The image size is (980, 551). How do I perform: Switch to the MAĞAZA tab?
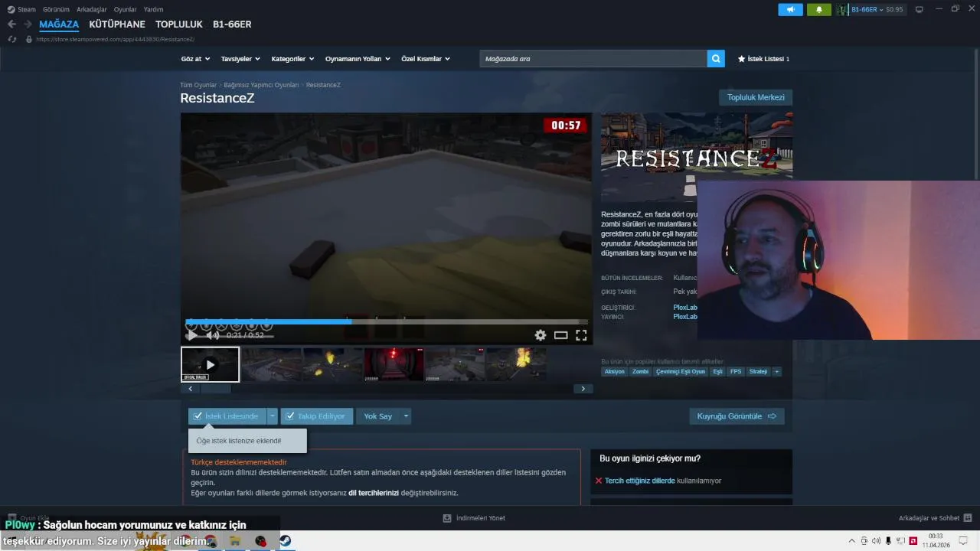click(x=59, y=24)
